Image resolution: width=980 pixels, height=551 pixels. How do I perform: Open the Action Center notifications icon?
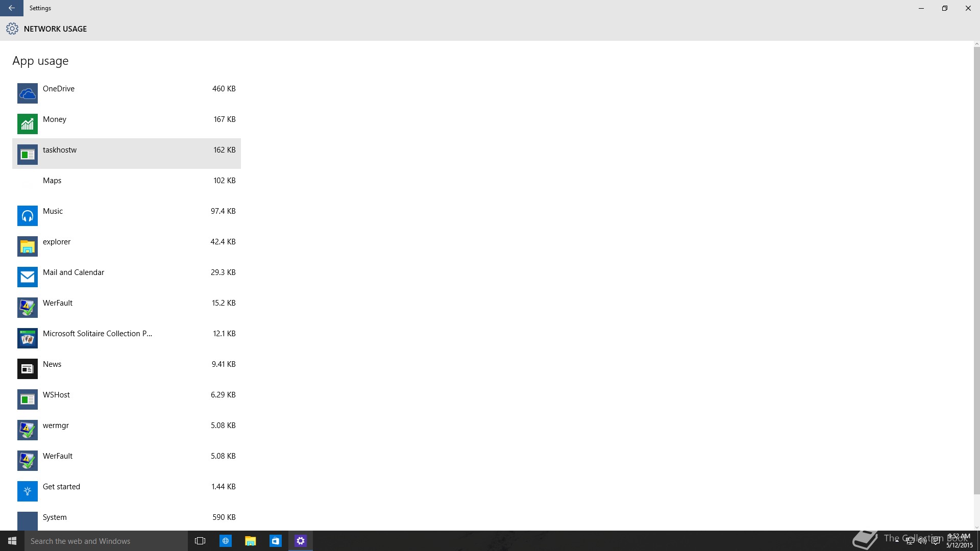[936, 541]
